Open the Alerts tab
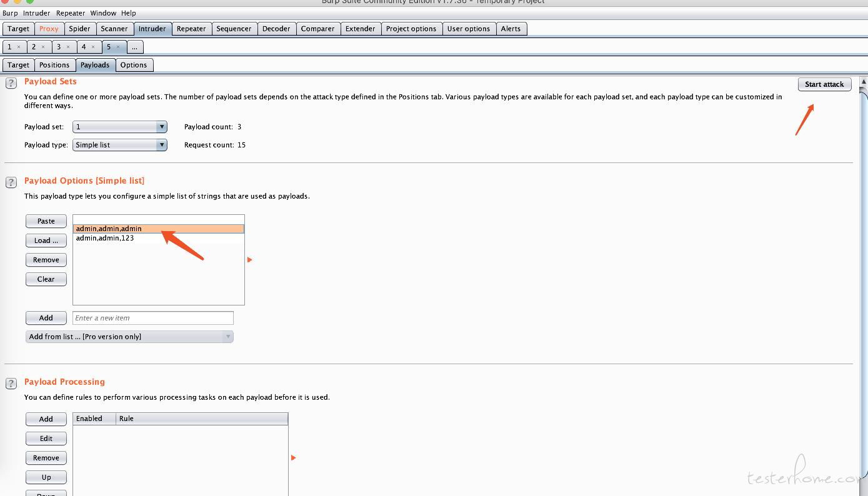 (511, 29)
